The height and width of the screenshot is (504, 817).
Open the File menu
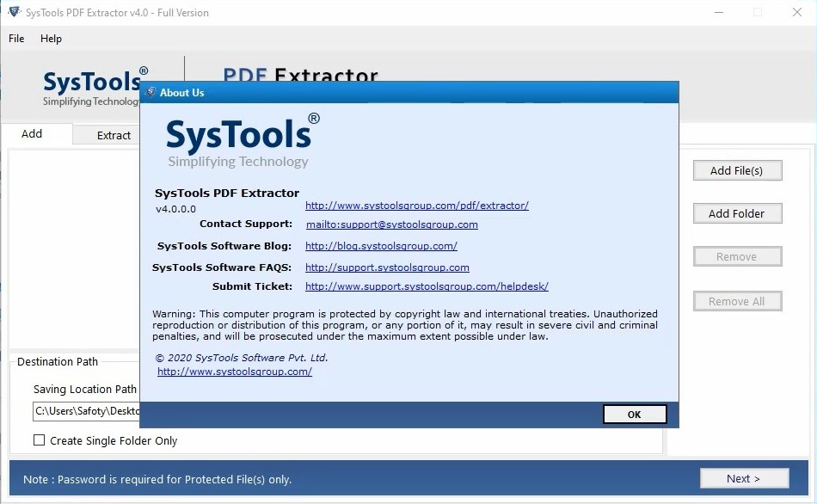(x=16, y=39)
